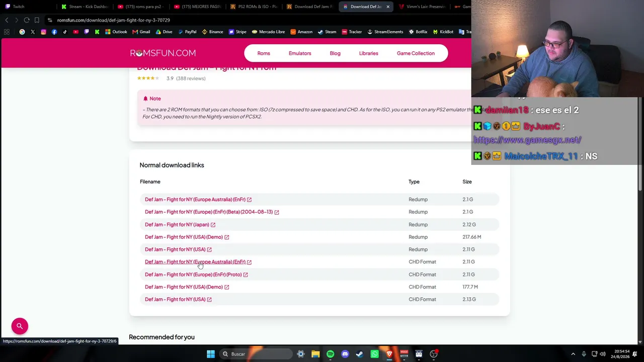644x362 pixels.
Task: Open the Game Collection menu item
Action: 416,53
